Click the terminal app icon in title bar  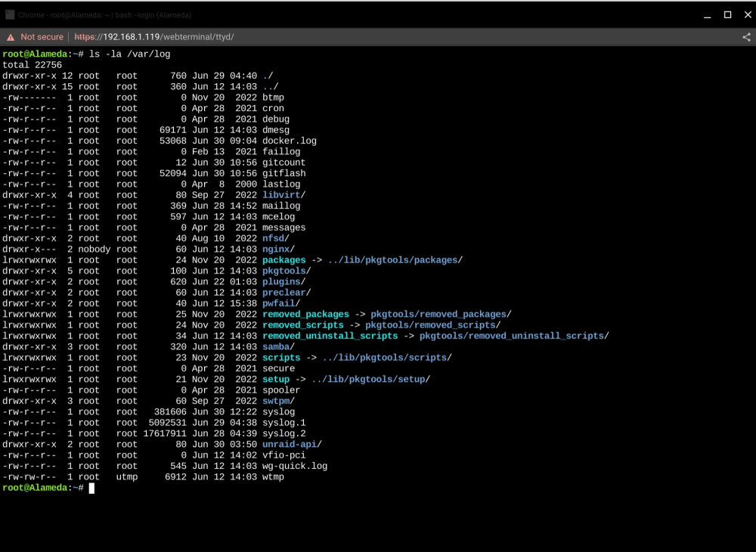pyautogui.click(x=10, y=15)
